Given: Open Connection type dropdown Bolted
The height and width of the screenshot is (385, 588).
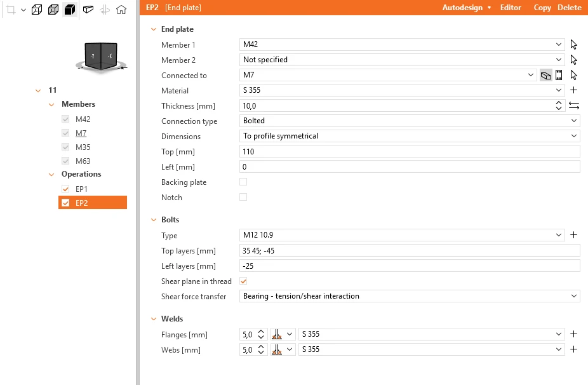Looking at the screenshot, I should (410, 121).
